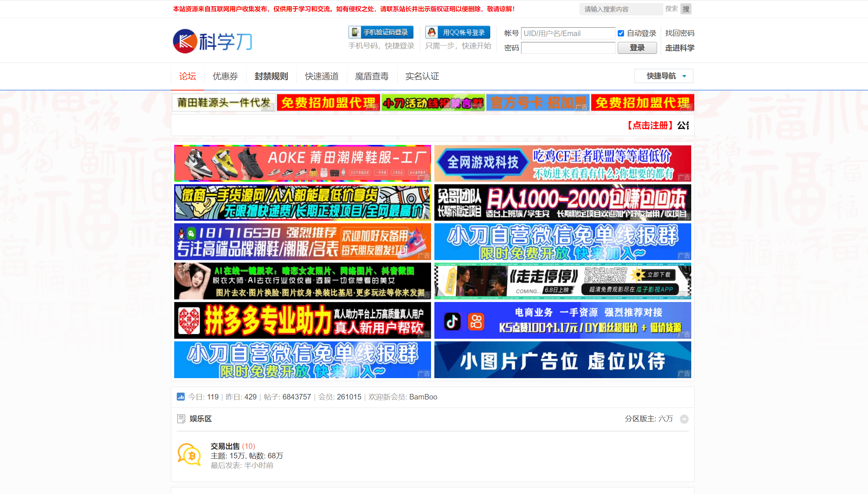Open the AOKE 莆田潮牌鞋服 ad banner
The width and height of the screenshot is (868, 494).
coord(302,163)
